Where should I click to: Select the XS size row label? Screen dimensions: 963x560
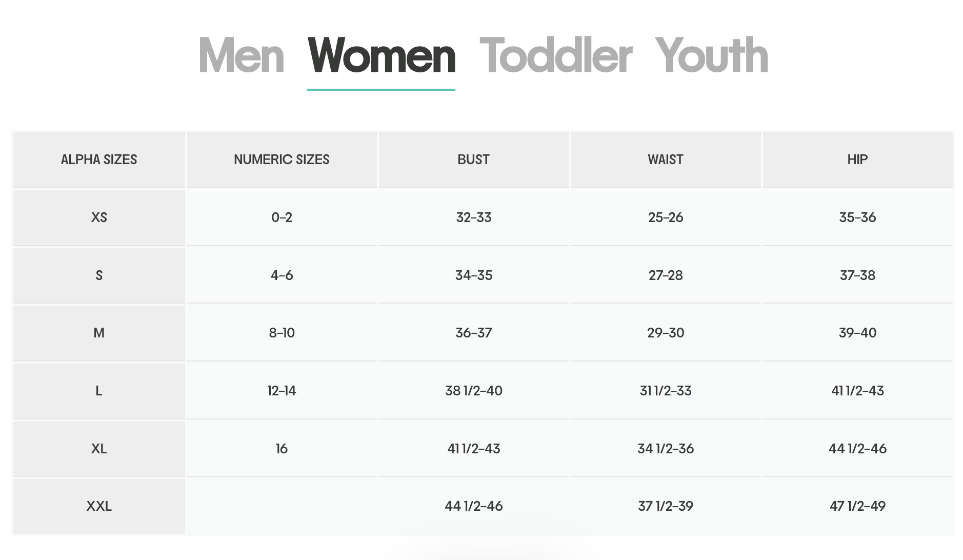point(99,217)
